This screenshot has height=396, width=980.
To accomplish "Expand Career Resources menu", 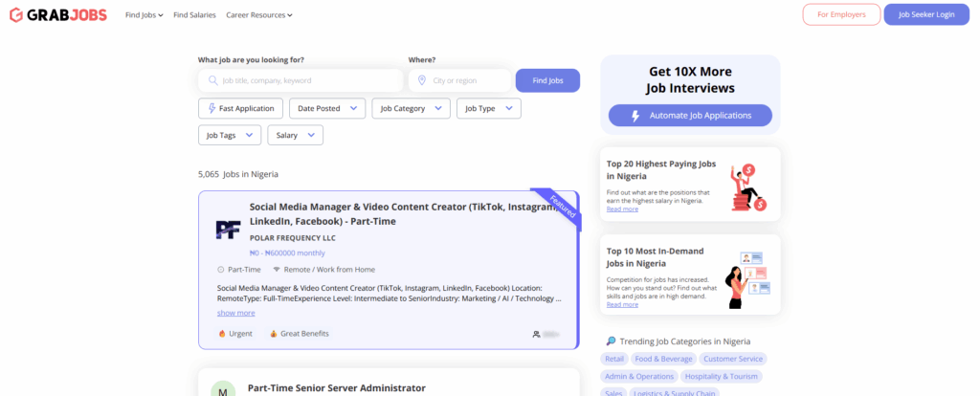I will point(258,15).
